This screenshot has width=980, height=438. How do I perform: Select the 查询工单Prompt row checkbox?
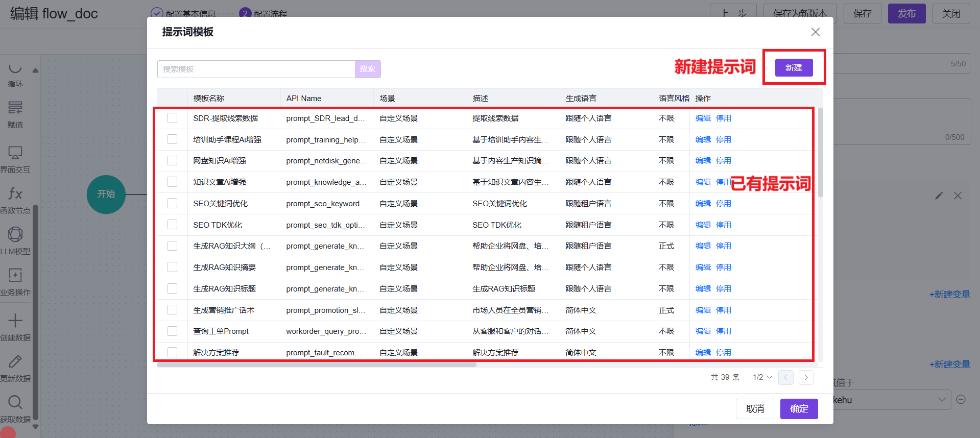173,331
